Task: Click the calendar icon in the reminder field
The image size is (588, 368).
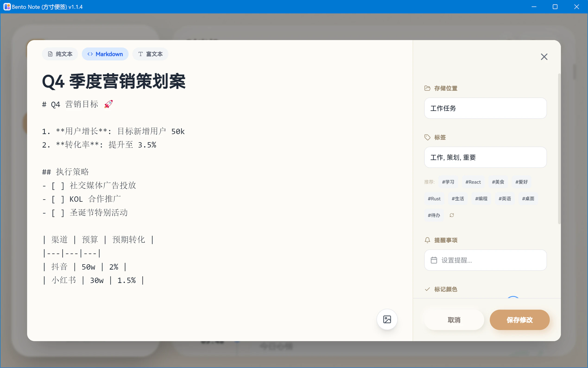Action: click(434, 260)
